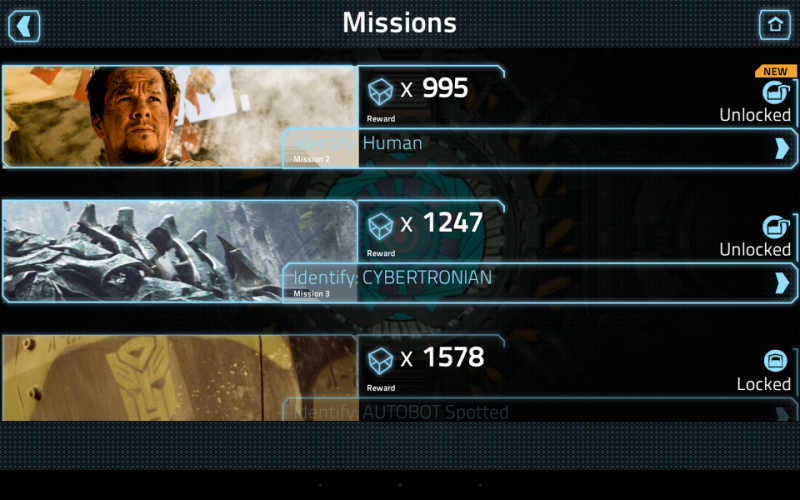The image size is (800, 500).
Task: Open the Autobot logo thumbnail
Action: click(181, 378)
